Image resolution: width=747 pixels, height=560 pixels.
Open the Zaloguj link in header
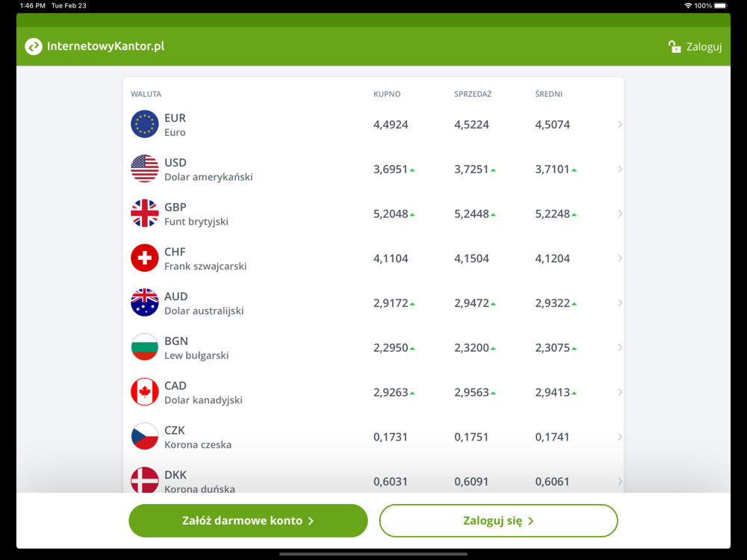pos(704,46)
